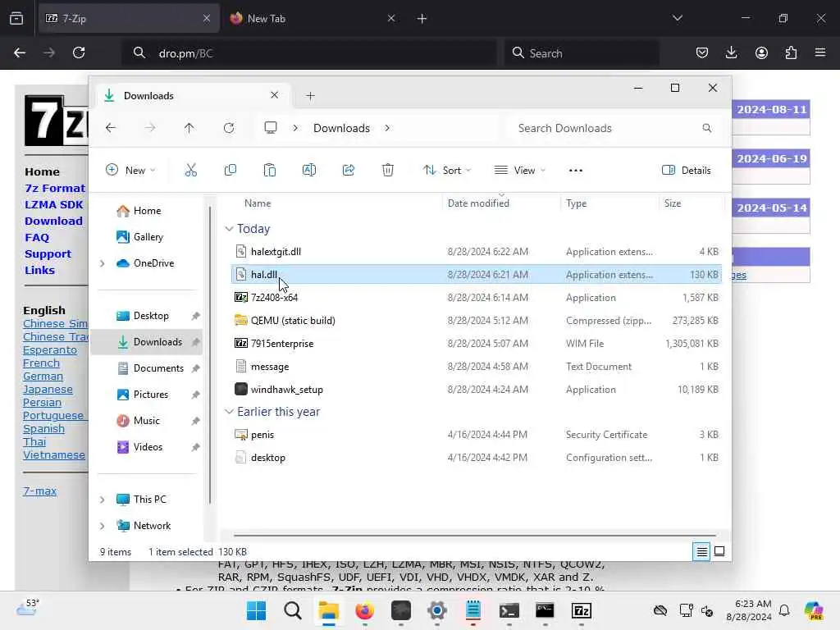Open the See more ellipsis menu

pos(575,171)
